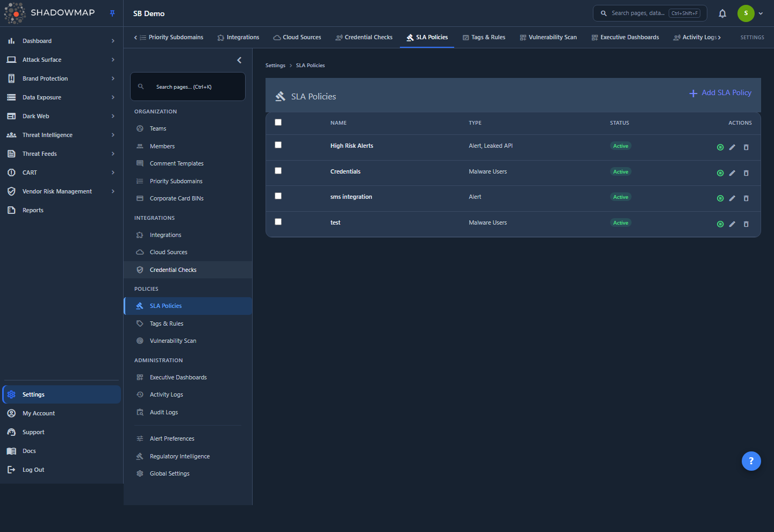The height and width of the screenshot is (532, 774).
Task: Switch to the Executive Dashboards tab
Action: (625, 37)
